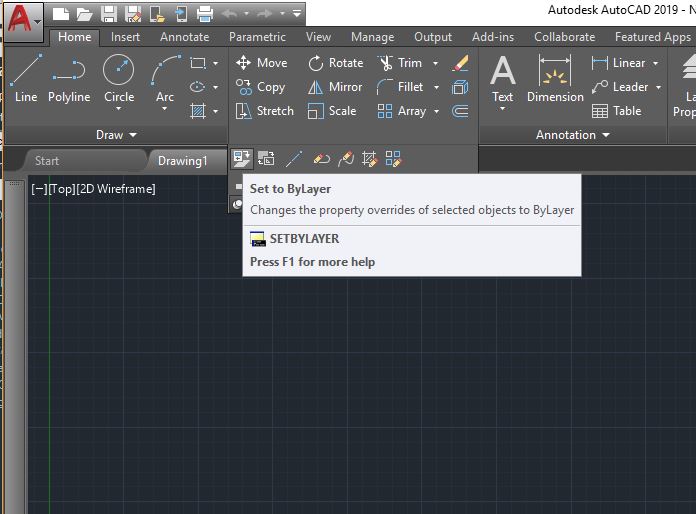The height and width of the screenshot is (514, 696).
Task: Click the Linear dimension button
Action: (x=618, y=63)
